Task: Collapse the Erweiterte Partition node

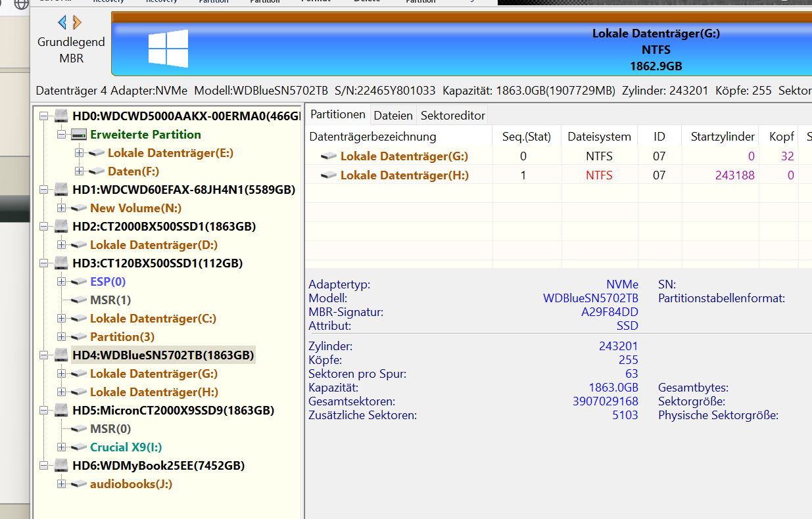Action: (62, 135)
